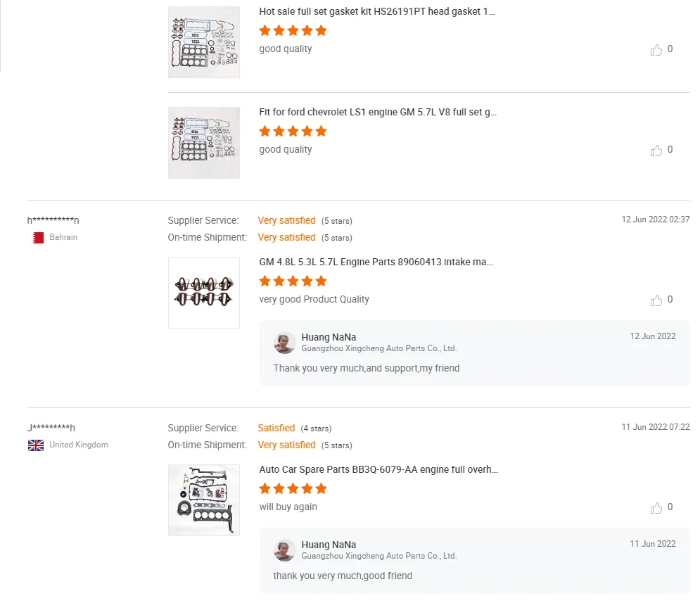Viewport: 700px width, 603px height.
Task: View Hot sale gasket kit thumbnail
Action: pos(204,42)
